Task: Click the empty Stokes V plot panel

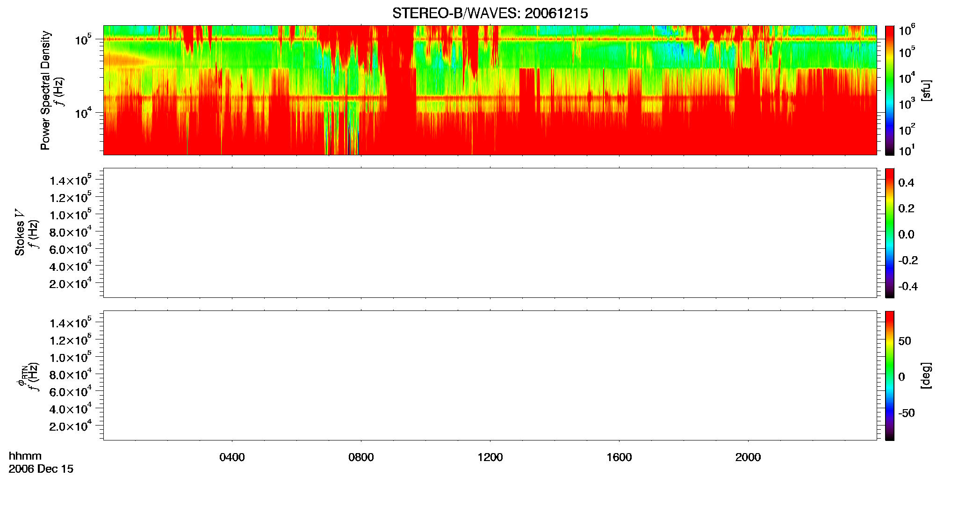Action: [x=490, y=233]
